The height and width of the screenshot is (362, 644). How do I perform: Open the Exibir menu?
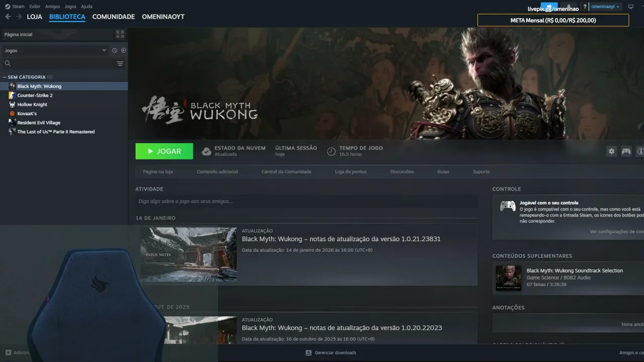coord(35,7)
